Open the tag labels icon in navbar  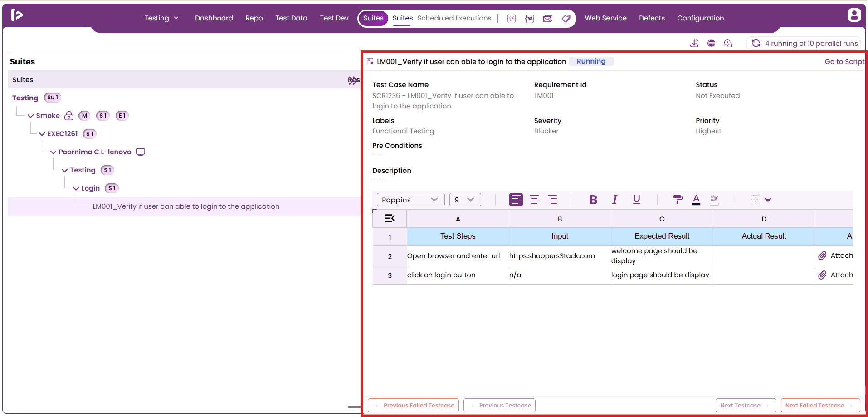click(x=566, y=19)
